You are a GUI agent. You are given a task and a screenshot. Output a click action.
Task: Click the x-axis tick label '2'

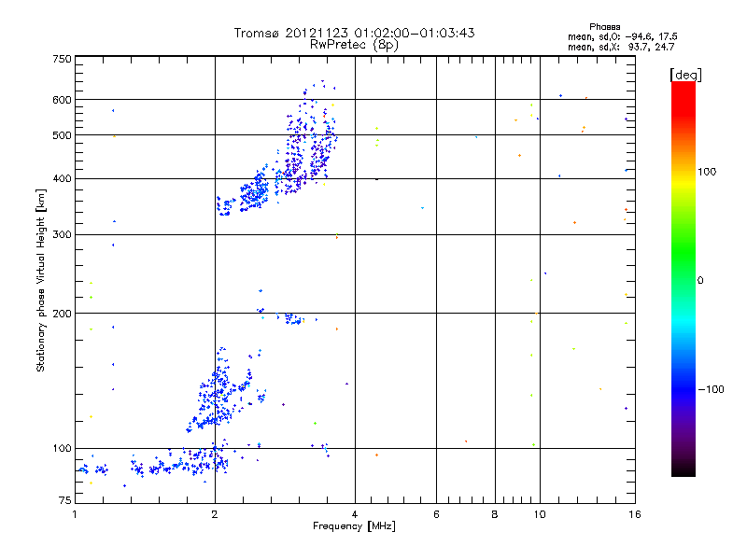tap(215, 514)
